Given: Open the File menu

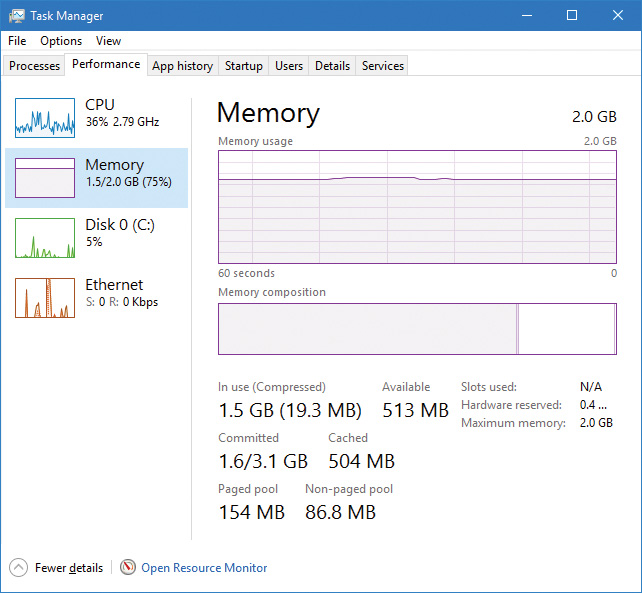Looking at the screenshot, I should tap(17, 41).
